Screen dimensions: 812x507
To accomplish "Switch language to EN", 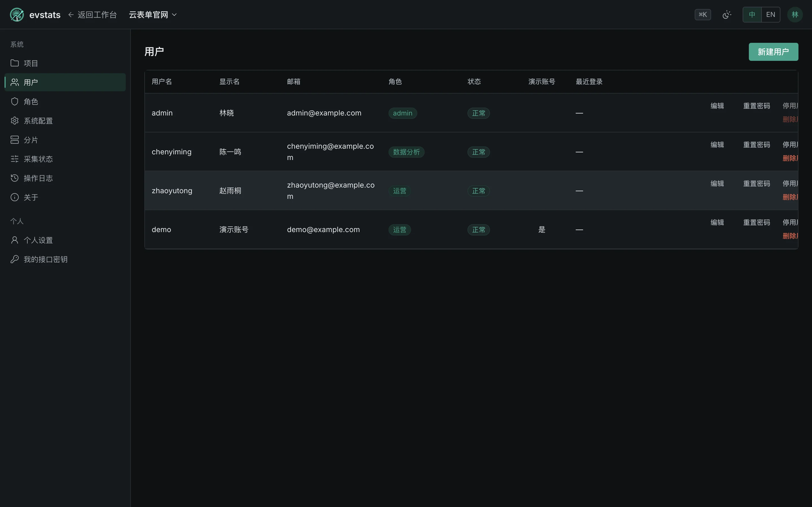I will [x=771, y=15].
